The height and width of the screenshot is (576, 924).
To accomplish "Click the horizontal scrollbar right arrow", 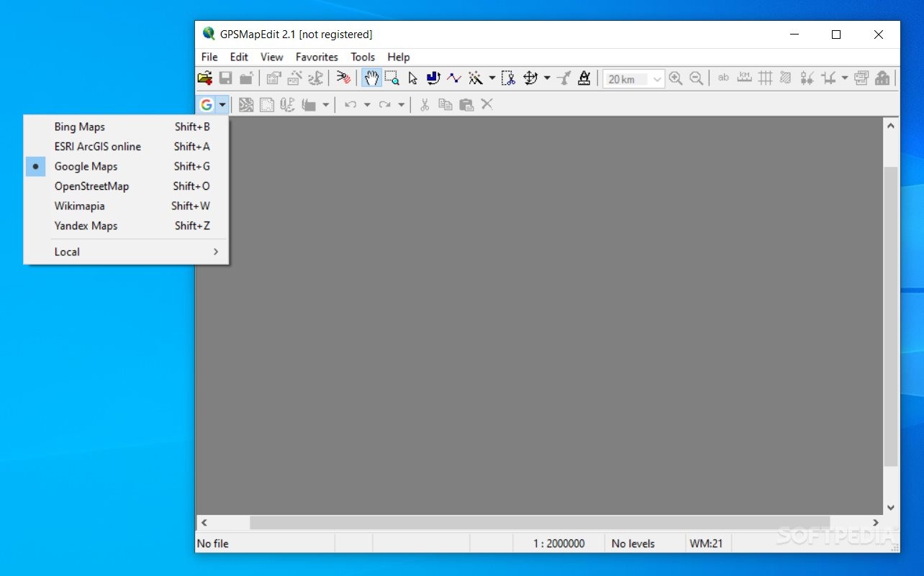I will 876,523.
